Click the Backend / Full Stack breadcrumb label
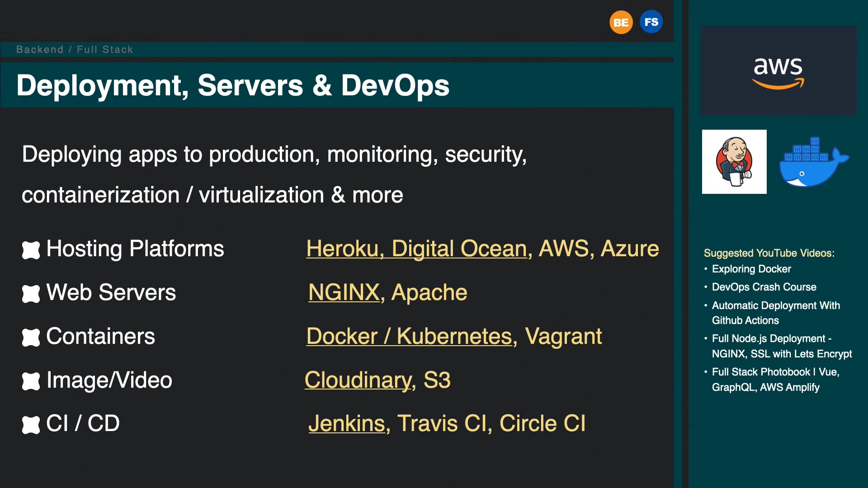 [75, 49]
